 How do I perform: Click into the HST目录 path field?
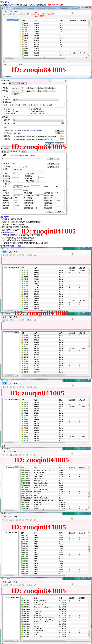pos(37,136)
